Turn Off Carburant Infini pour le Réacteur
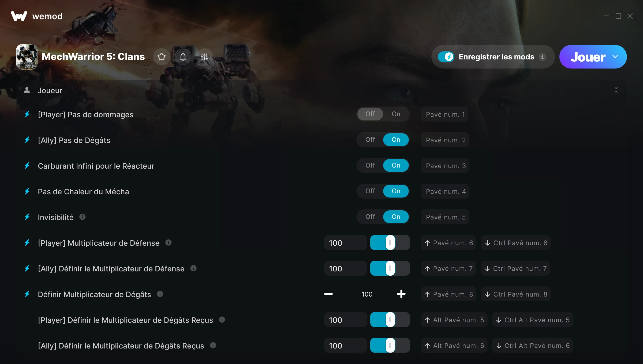 click(370, 165)
